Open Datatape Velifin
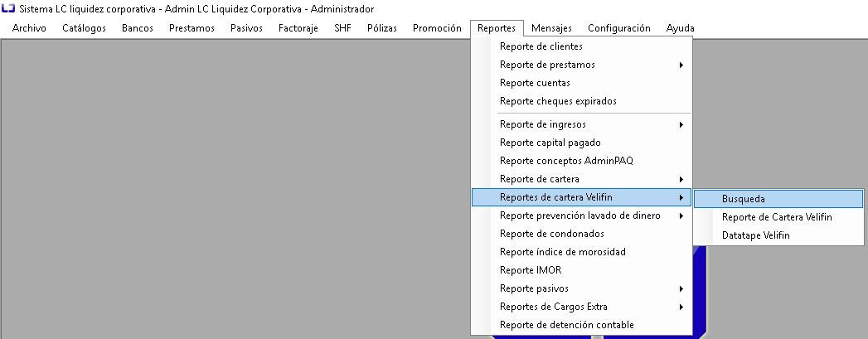868x339 pixels. click(778, 235)
